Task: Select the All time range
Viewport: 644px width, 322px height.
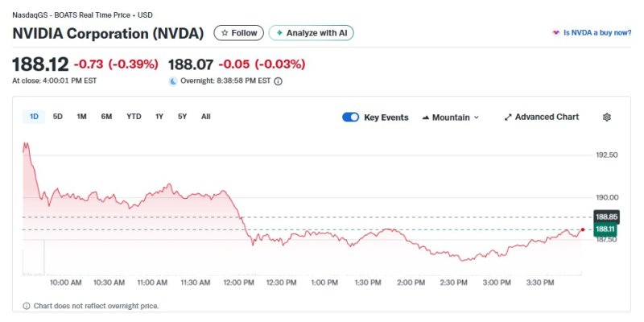Action: tap(206, 117)
